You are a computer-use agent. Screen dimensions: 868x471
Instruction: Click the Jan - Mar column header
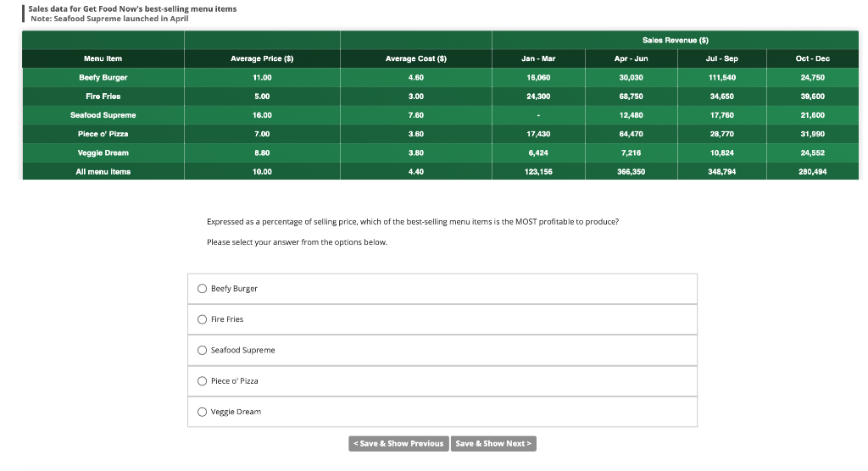[x=538, y=58]
